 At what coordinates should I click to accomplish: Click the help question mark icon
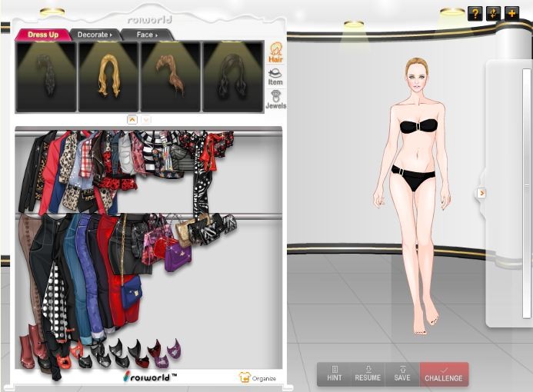pyautogui.click(x=475, y=13)
